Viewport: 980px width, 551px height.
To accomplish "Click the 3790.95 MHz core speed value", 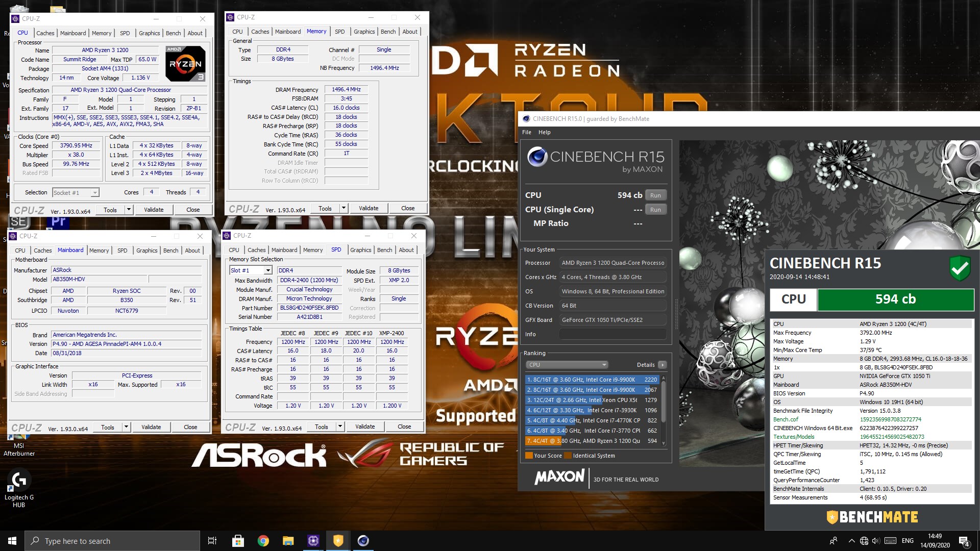I will point(76,145).
